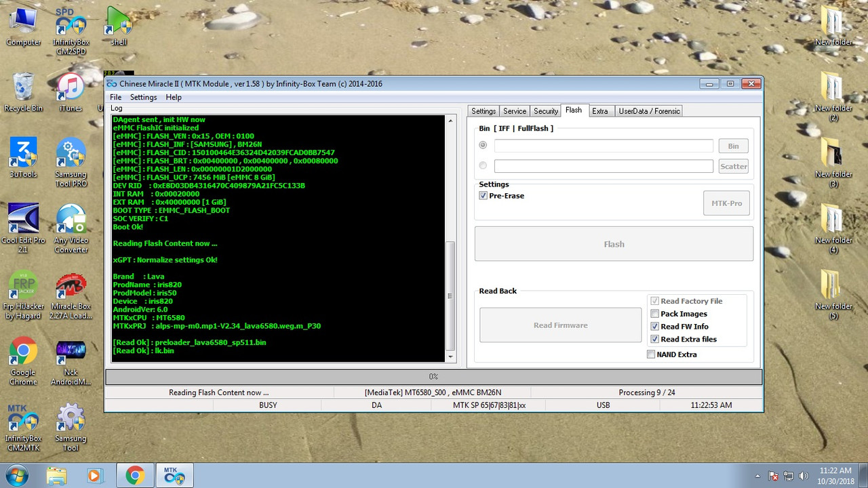Open the File menu
Screen dimensions: 868x488
pos(116,98)
